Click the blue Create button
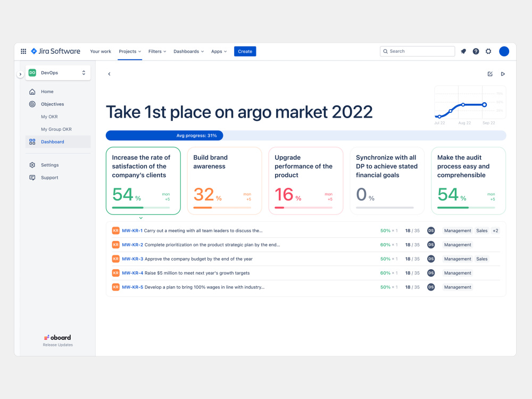The height and width of the screenshot is (399, 532). 245,52
